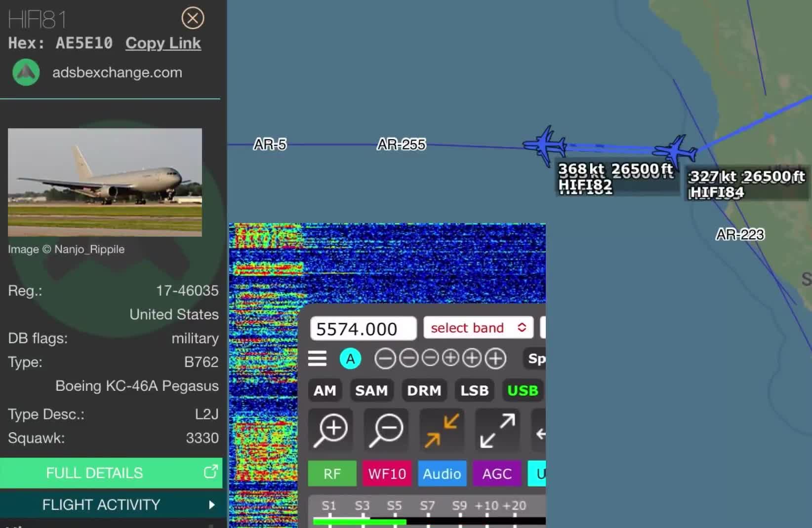812x528 pixels.
Task: Click the Copy Link text
Action: point(163,43)
